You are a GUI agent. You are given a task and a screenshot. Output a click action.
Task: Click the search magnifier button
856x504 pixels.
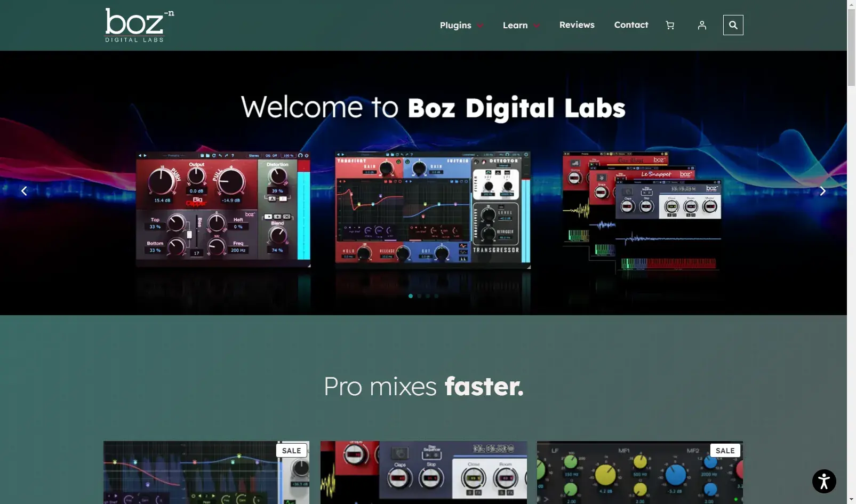tap(733, 25)
